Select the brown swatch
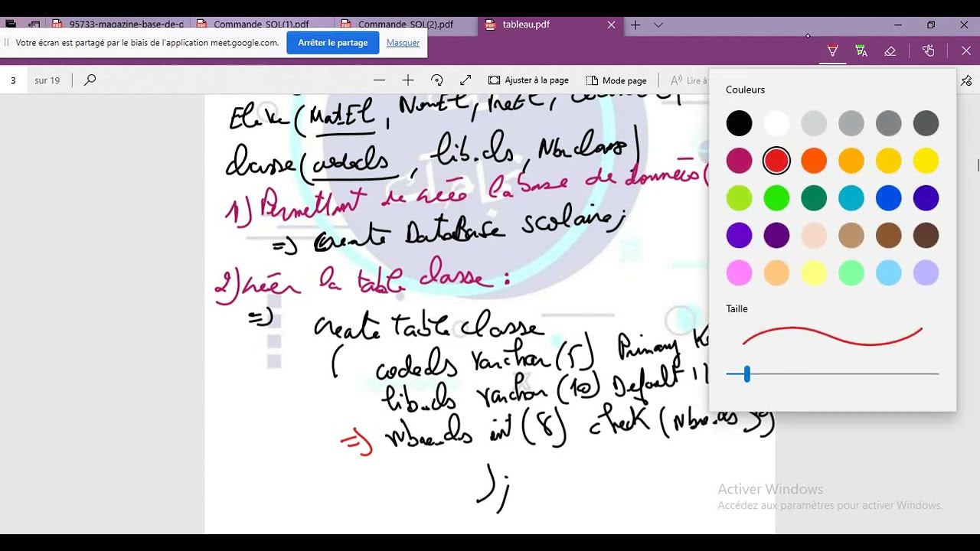This screenshot has height=551, width=980. pyautogui.click(x=889, y=236)
